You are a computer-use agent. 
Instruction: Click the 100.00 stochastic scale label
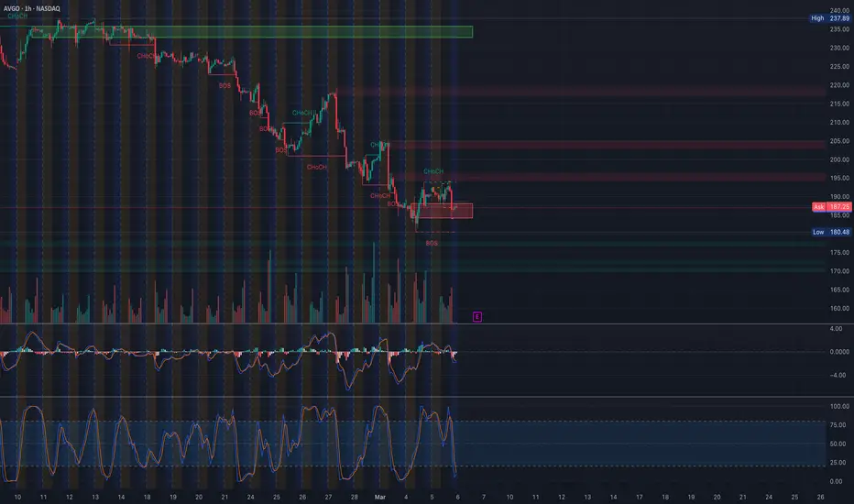coord(839,407)
